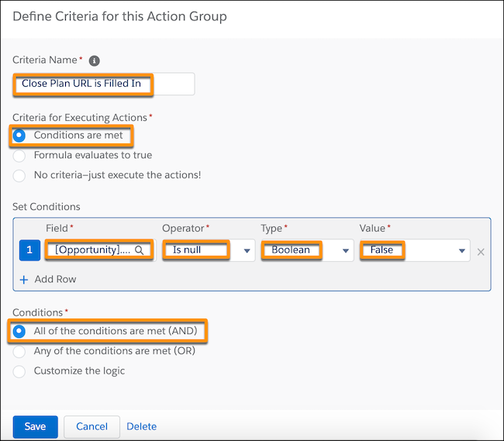This screenshot has width=504, height=441.
Task: Select 'Any of the conditions are met (OR)'
Action: pos(19,351)
